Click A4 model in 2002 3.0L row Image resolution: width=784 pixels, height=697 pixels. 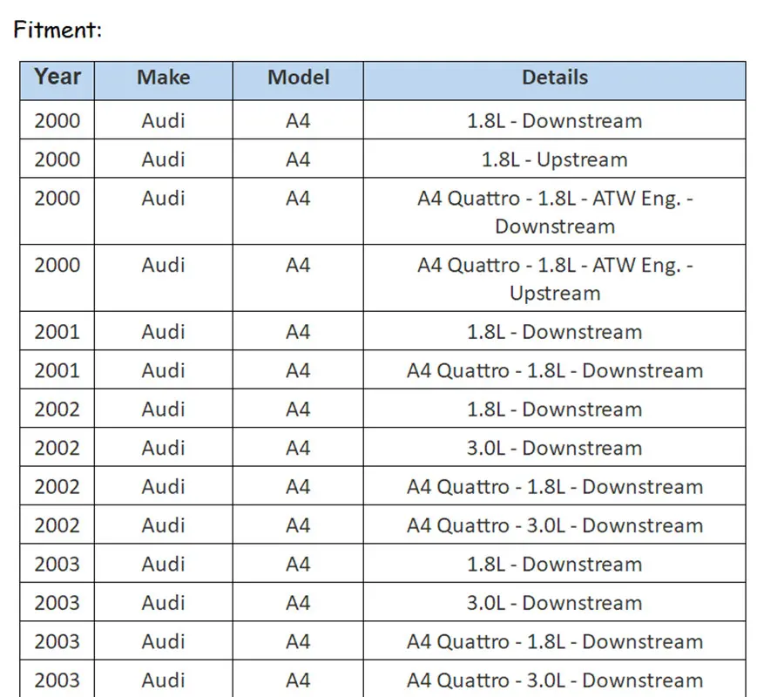click(298, 447)
